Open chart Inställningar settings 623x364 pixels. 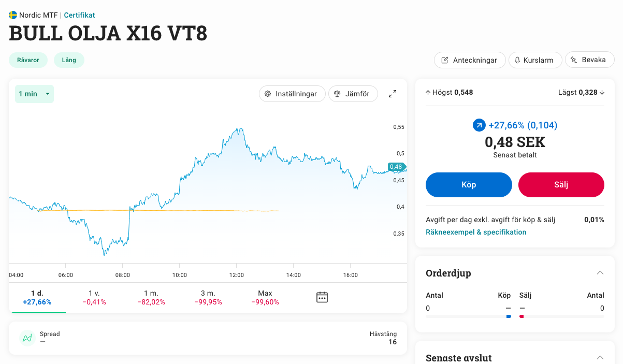pos(292,94)
